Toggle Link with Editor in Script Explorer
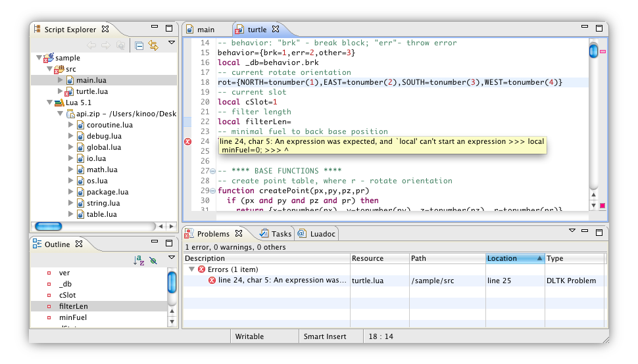 point(153,45)
